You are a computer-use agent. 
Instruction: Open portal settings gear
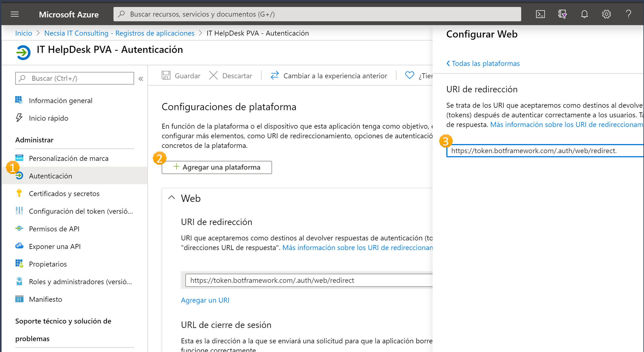coord(606,14)
